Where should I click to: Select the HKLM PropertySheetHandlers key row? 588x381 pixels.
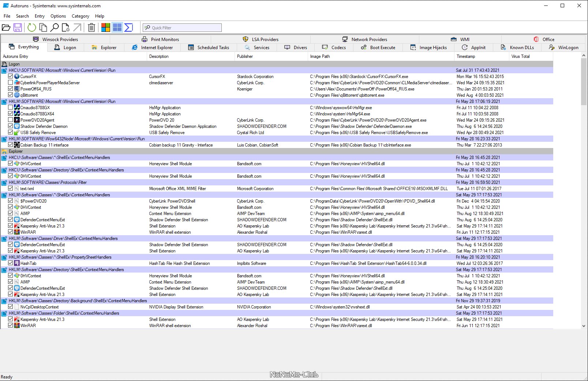click(277, 257)
